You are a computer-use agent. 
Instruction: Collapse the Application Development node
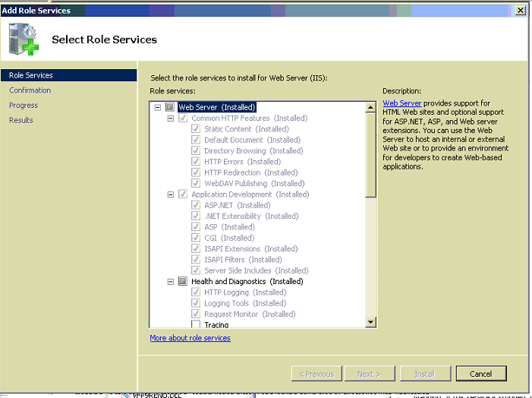point(171,194)
